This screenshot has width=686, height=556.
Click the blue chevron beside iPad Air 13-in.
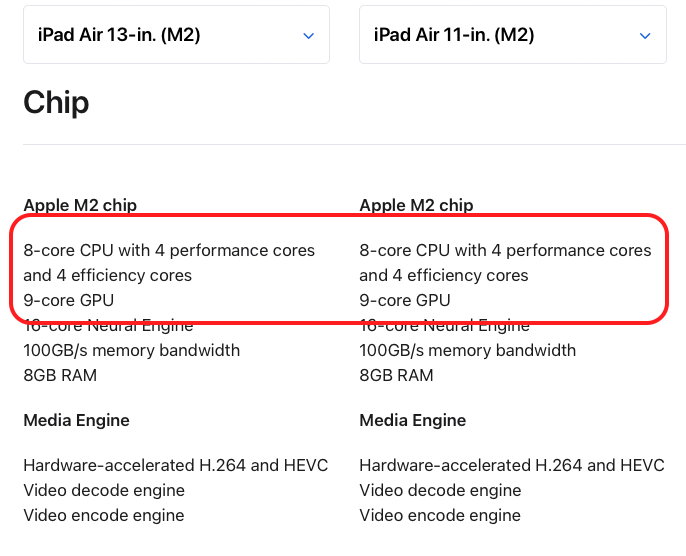click(x=308, y=36)
